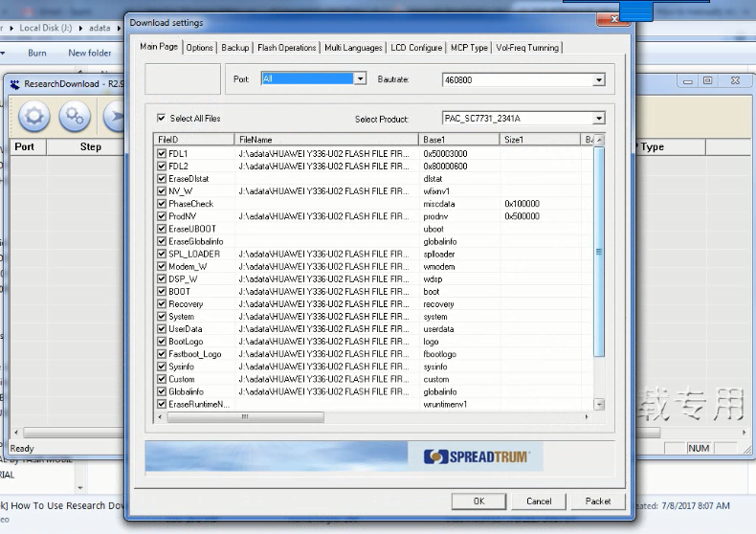Click the Base1 column header

(x=459, y=140)
